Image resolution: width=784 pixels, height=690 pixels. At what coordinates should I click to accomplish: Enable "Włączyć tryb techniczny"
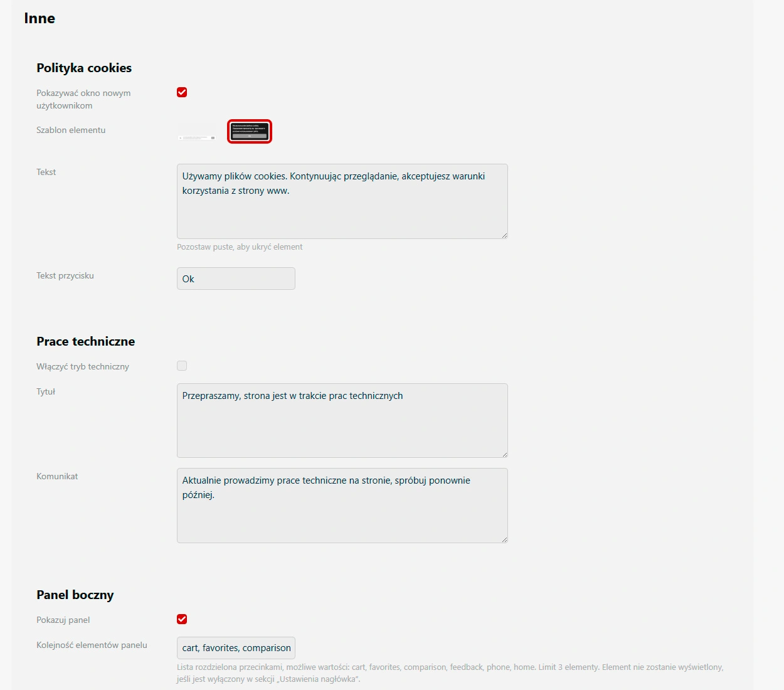pos(182,365)
